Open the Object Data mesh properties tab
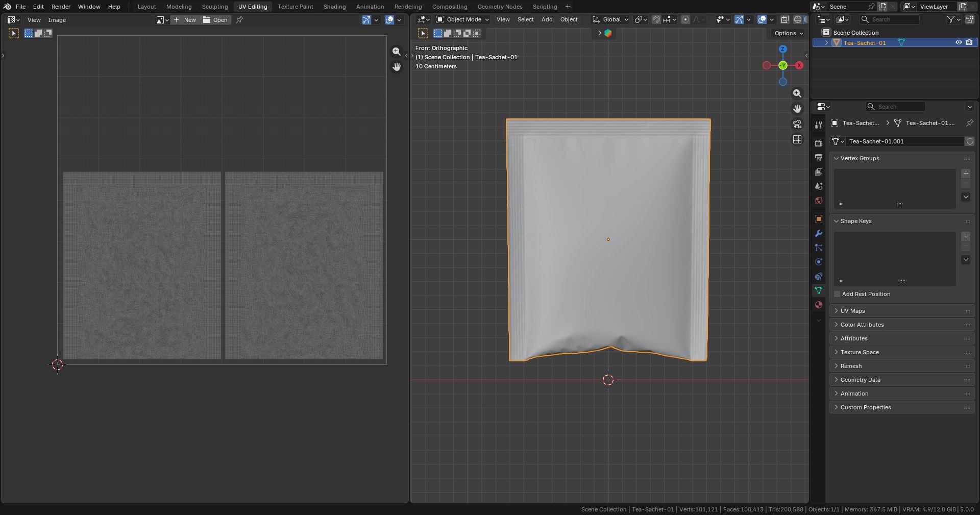This screenshot has height=515, width=980. (819, 290)
